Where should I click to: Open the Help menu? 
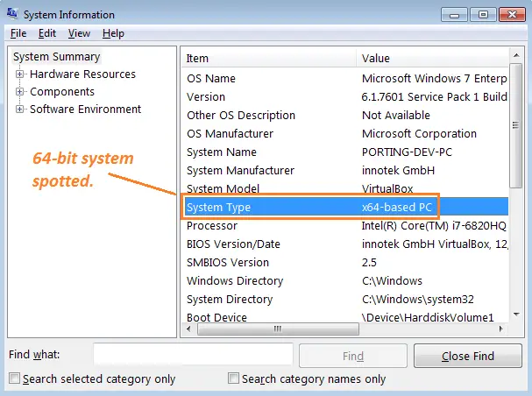(113, 33)
